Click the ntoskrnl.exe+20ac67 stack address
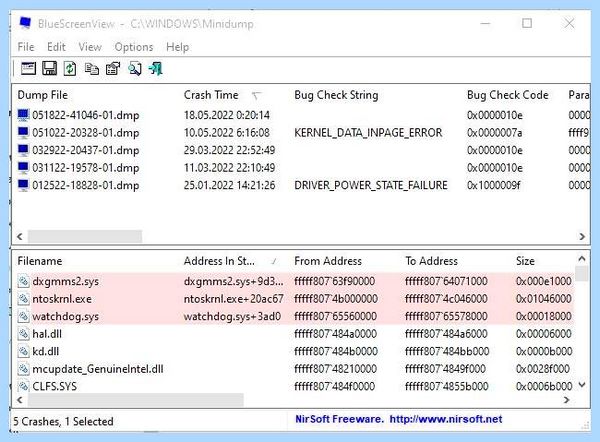600x442 pixels. click(x=233, y=299)
